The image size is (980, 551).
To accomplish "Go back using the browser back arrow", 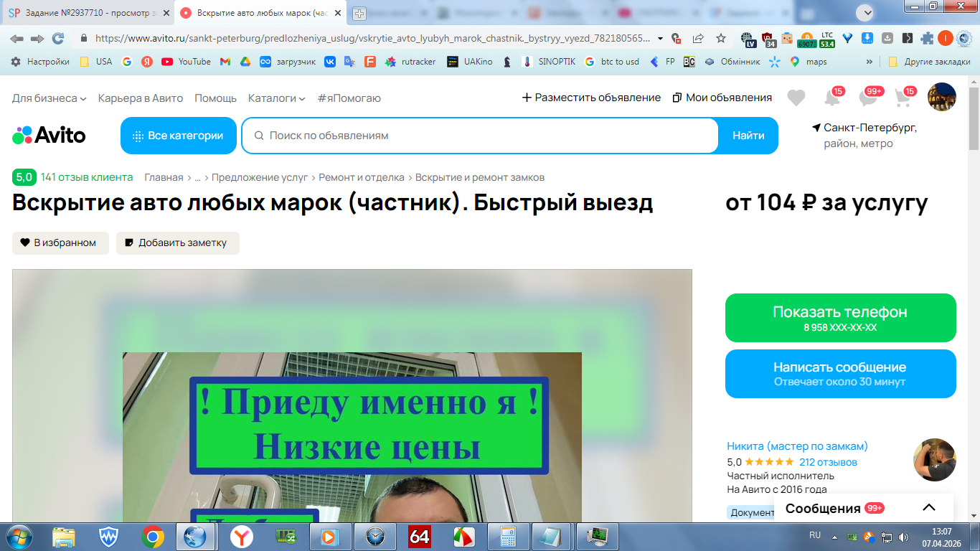I will (17, 39).
